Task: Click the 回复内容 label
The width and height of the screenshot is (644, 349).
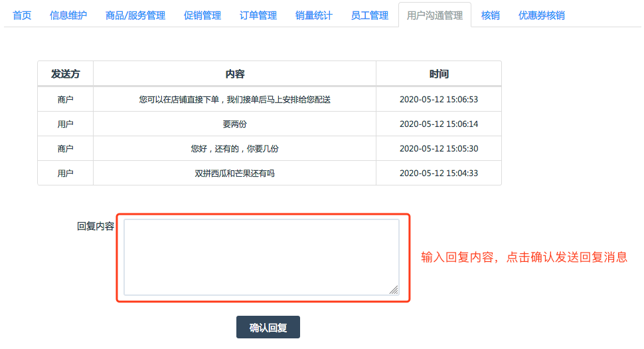Action: 96,226
